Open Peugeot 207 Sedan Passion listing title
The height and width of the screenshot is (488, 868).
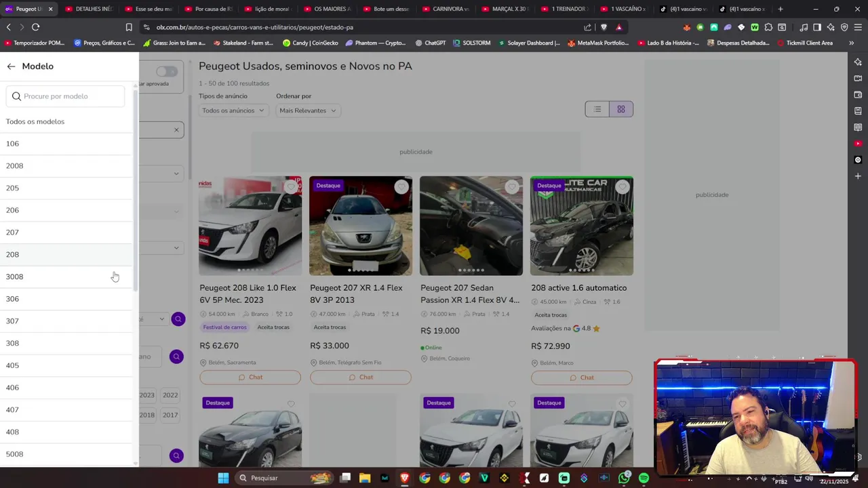click(470, 293)
